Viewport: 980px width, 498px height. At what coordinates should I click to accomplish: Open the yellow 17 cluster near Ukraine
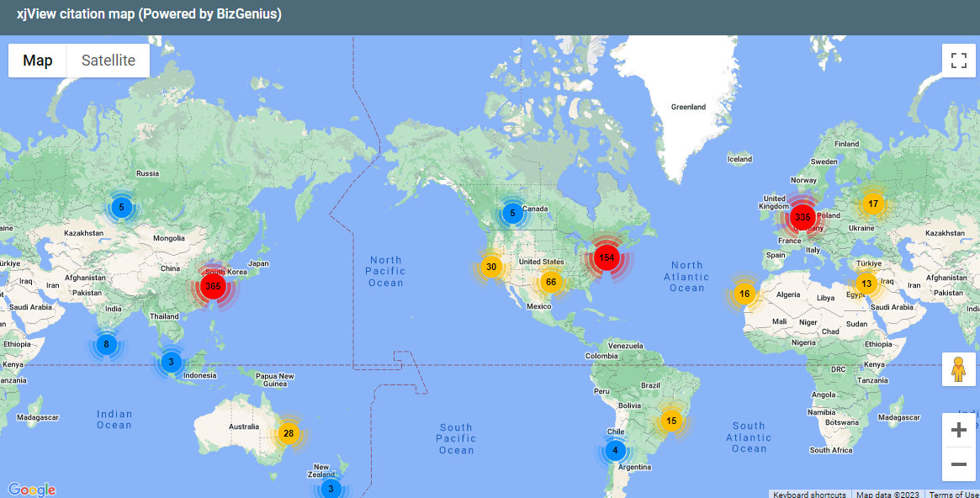(x=872, y=203)
